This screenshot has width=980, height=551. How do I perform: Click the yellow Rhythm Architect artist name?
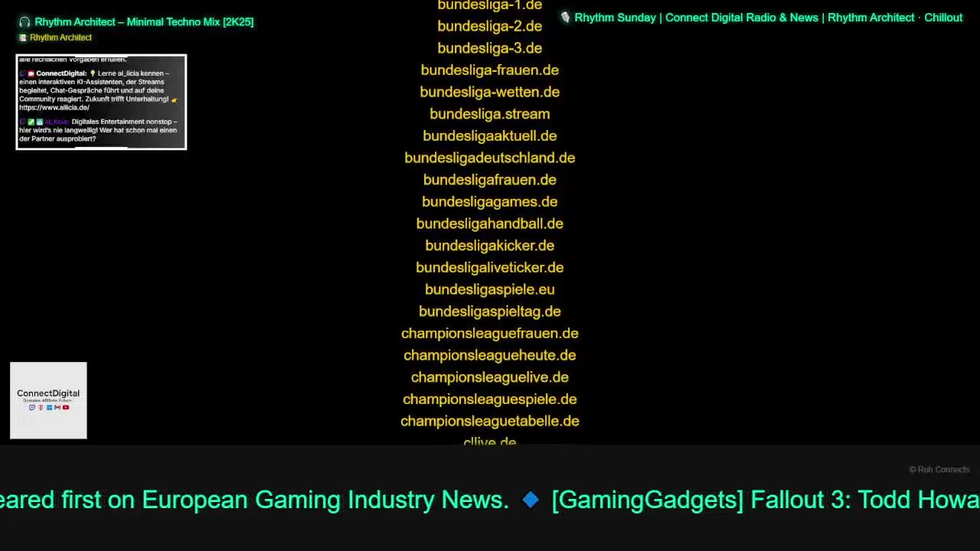point(61,37)
